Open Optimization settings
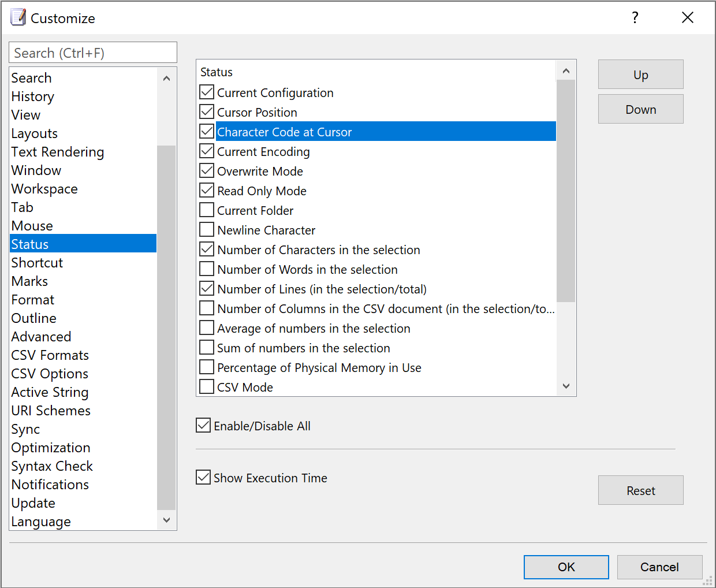The image size is (716, 588). pos(83,448)
